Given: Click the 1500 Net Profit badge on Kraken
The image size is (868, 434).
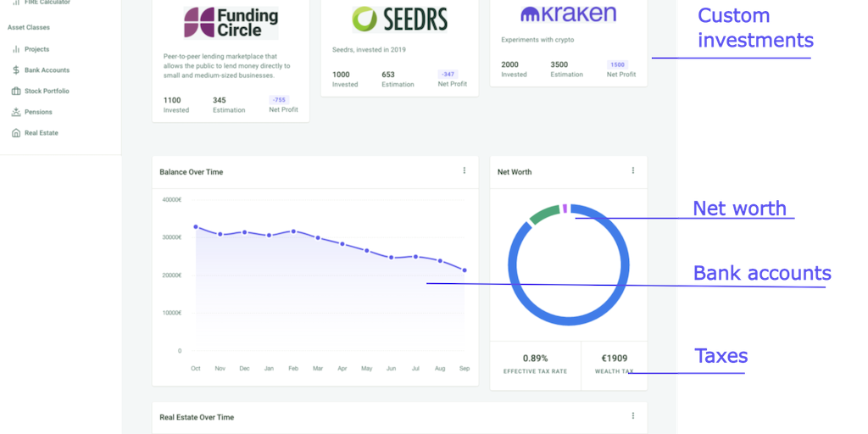Looking at the screenshot, I should 617,64.
